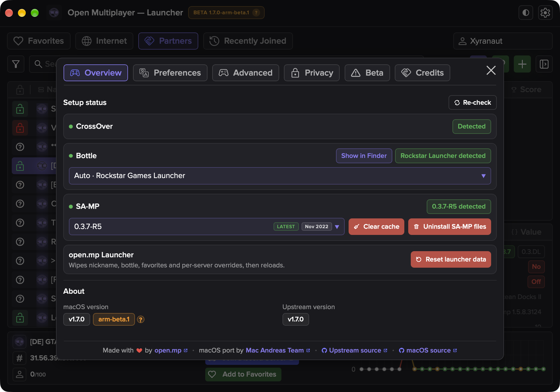Click the green plus add-server button
560x392 pixels.
click(x=522, y=64)
